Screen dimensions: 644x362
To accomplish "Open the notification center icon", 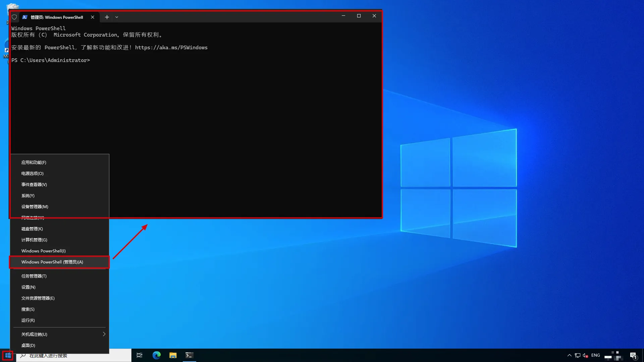I will click(633, 355).
